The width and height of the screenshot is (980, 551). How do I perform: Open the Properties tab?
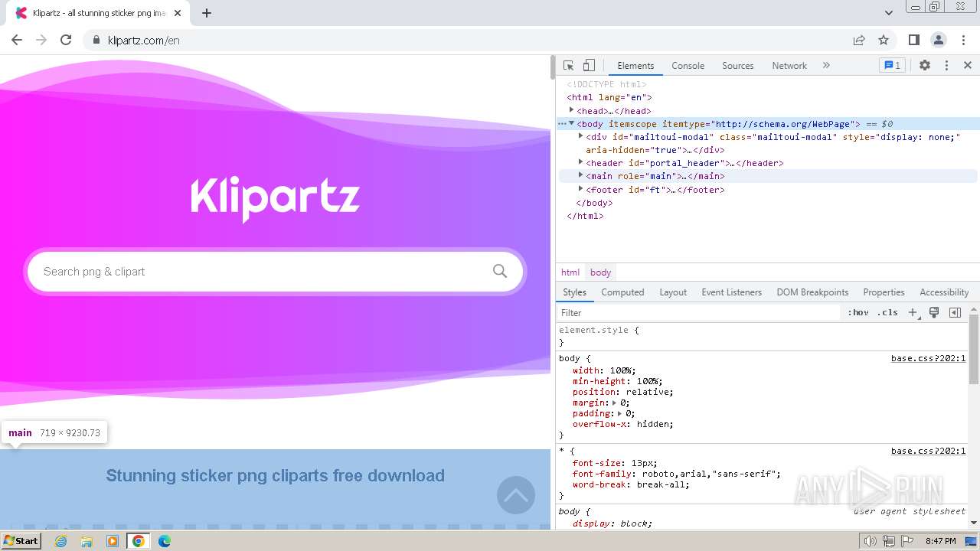tap(884, 292)
